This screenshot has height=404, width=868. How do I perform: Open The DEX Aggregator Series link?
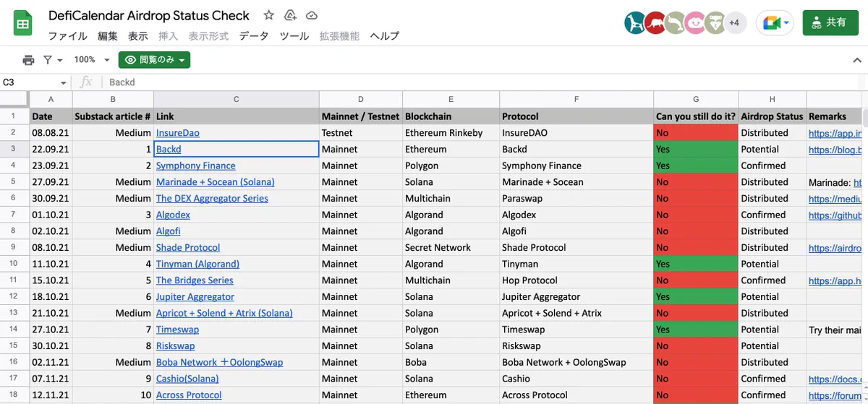point(212,199)
